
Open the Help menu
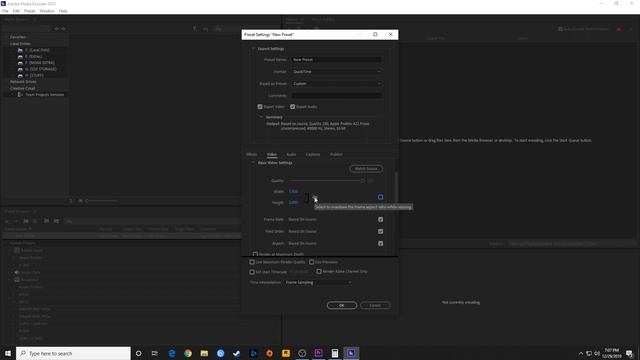63,11
